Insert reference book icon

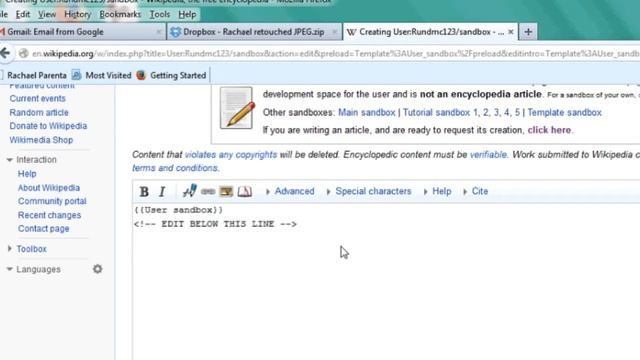(244, 191)
